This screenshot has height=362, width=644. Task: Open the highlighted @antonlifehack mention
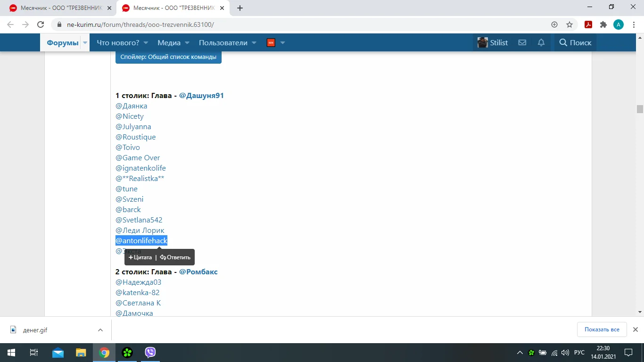click(x=141, y=241)
